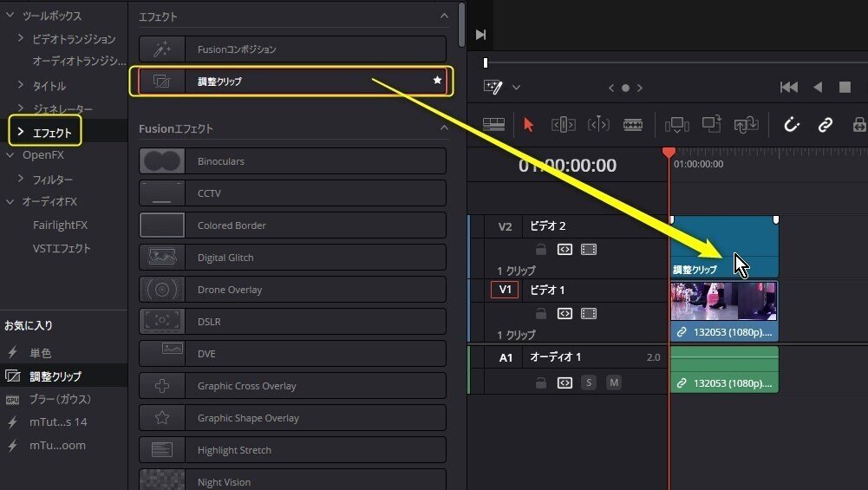This screenshot has height=490, width=868.
Task: Go to previous keyframe arrow
Action: [611, 88]
